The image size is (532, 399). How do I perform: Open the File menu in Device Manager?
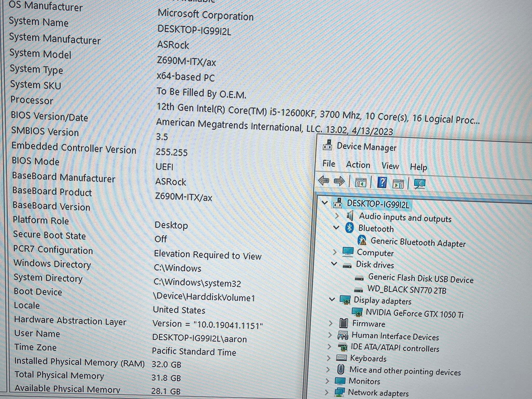(x=329, y=164)
